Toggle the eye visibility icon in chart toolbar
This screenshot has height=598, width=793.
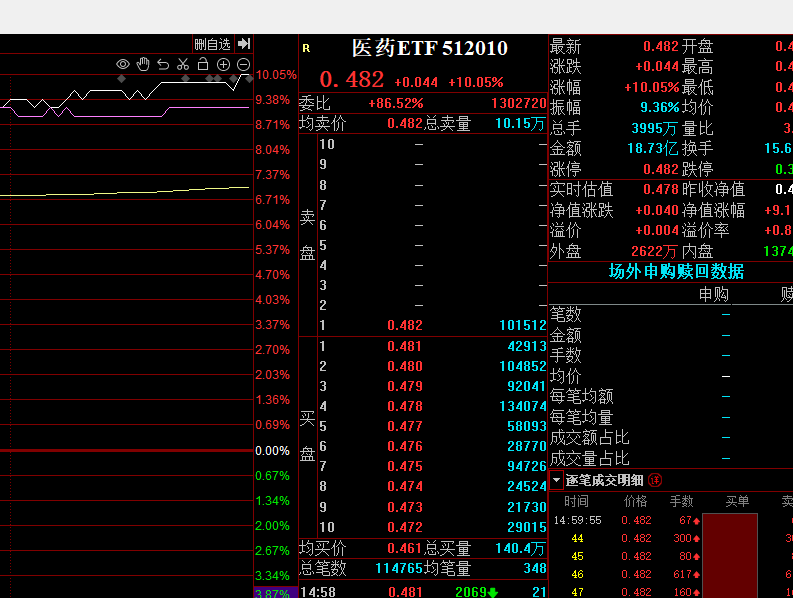pyautogui.click(x=123, y=64)
